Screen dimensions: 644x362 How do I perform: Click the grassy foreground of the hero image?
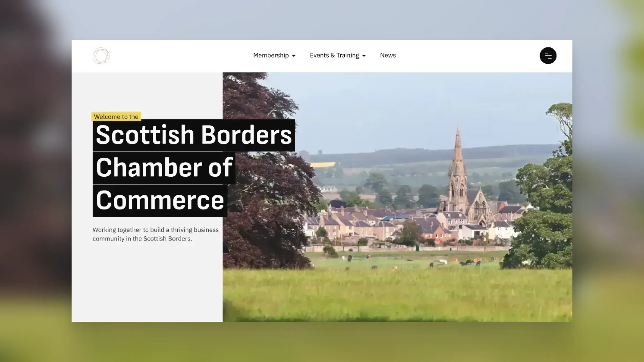pyautogui.click(x=398, y=295)
